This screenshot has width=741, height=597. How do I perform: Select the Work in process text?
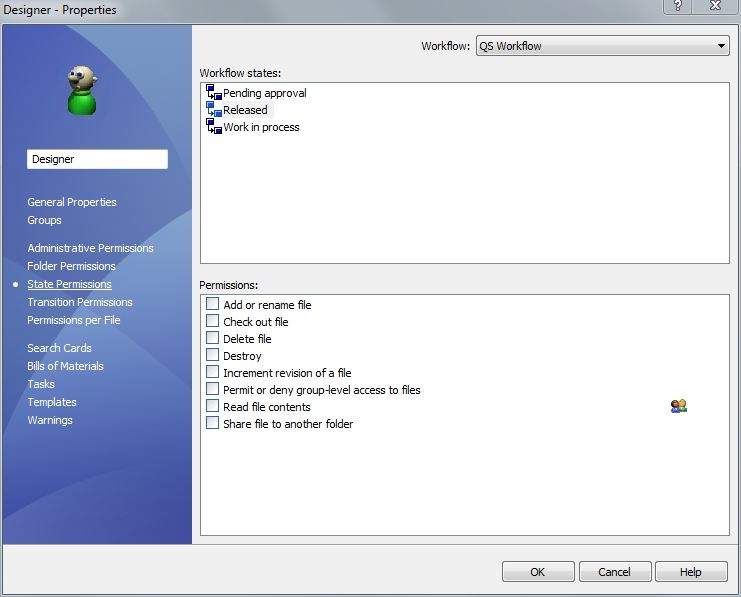tap(261, 127)
